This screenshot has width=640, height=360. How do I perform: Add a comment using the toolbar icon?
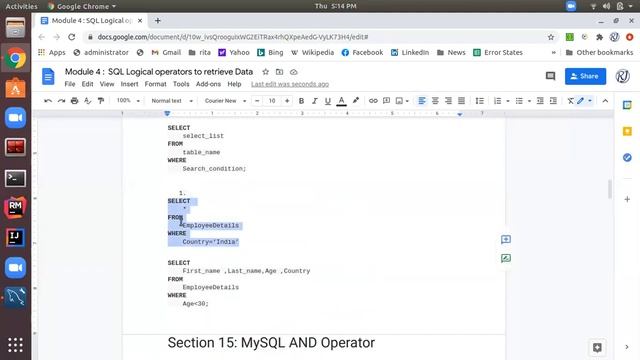click(x=386, y=101)
